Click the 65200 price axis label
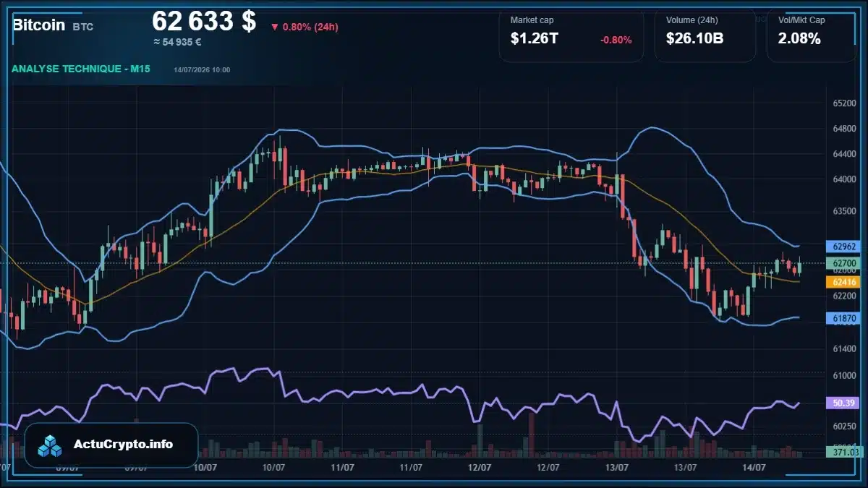 point(844,103)
